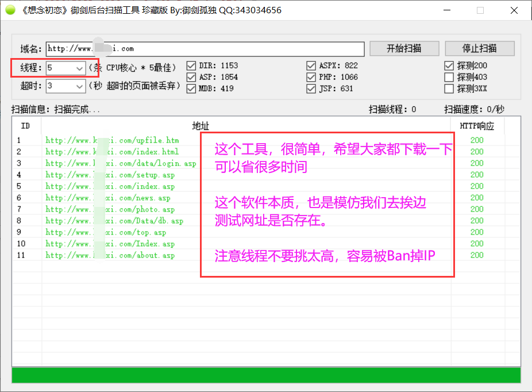Image resolution: width=532 pixels, height=392 pixels.
Task: Open the 线程 thread count dropdown
Action: 79,68
